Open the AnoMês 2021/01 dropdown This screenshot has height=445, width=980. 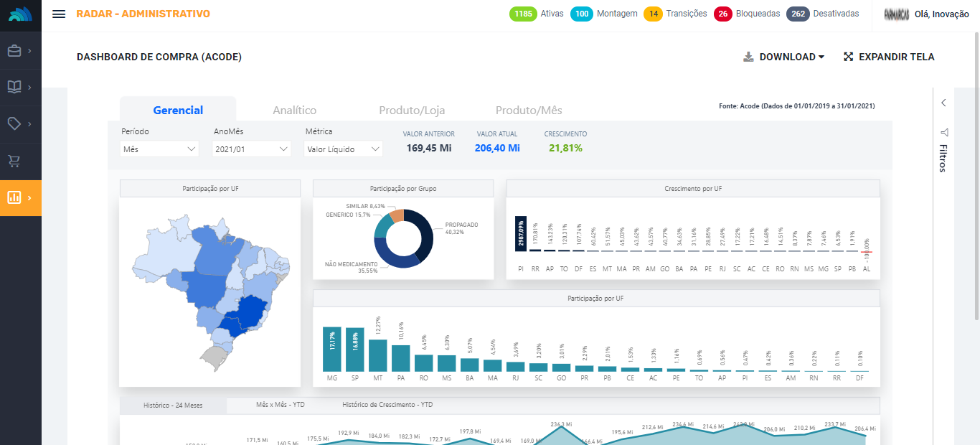coord(252,149)
